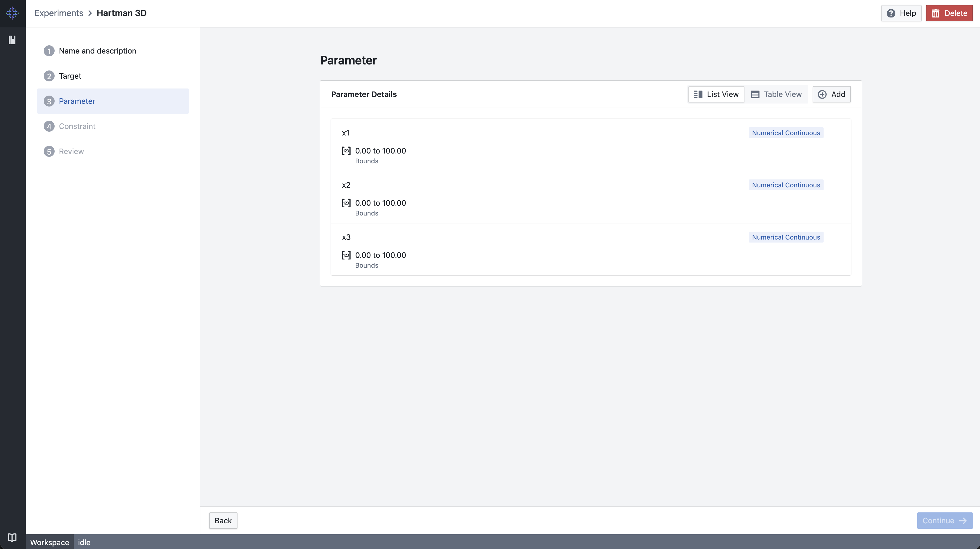The image size is (980, 549).
Task: Open the bookmarks panel in the left sidebar
Action: (12, 40)
